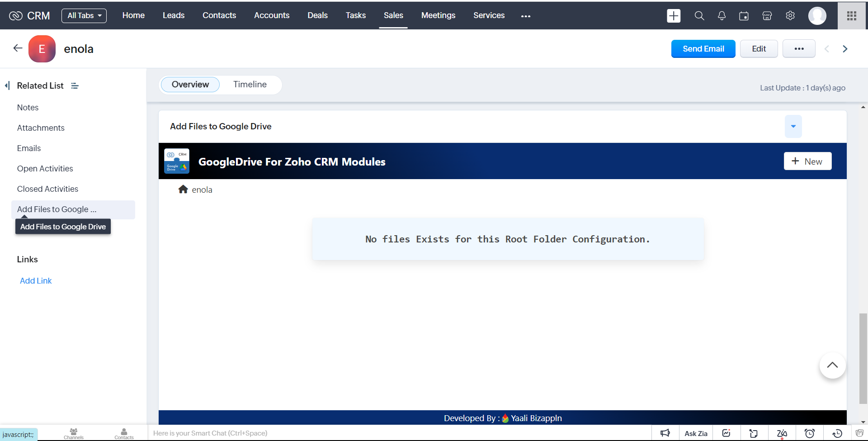Select Attachments in the related list
The image size is (868, 441).
tap(41, 128)
